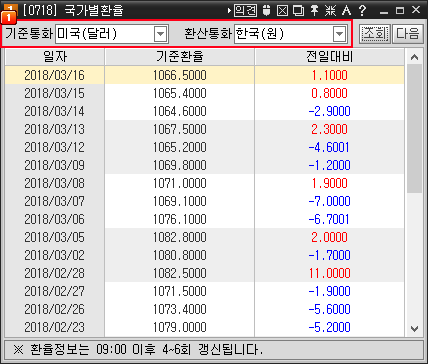
Task: Click the 조회 search button
Action: pos(375,33)
